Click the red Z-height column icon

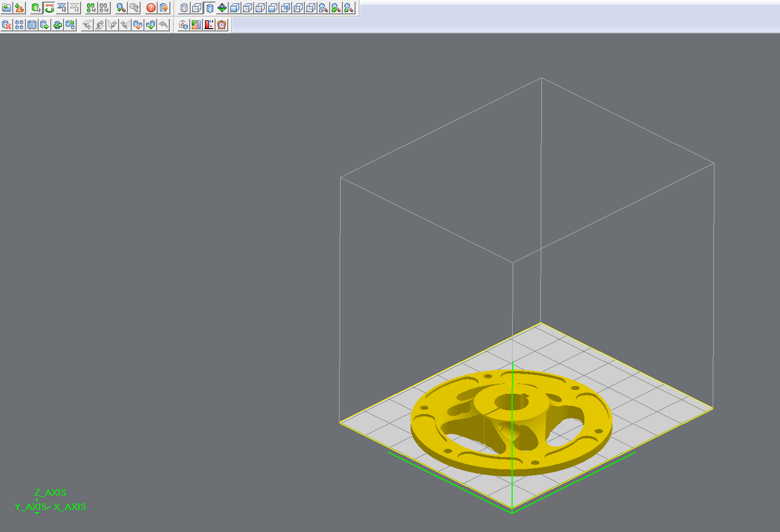pyautogui.click(x=209, y=25)
